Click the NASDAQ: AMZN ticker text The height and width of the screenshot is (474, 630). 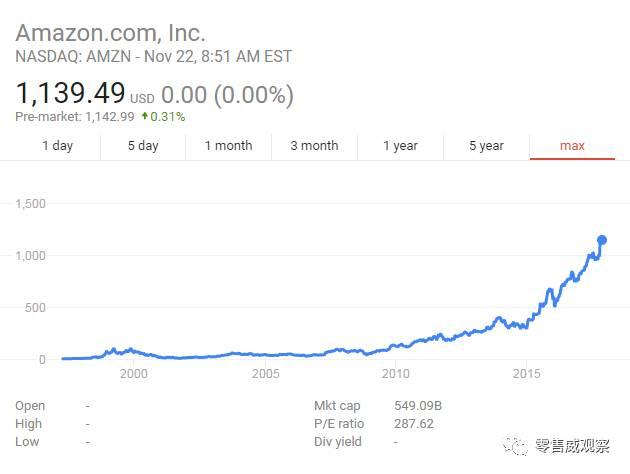coord(71,57)
